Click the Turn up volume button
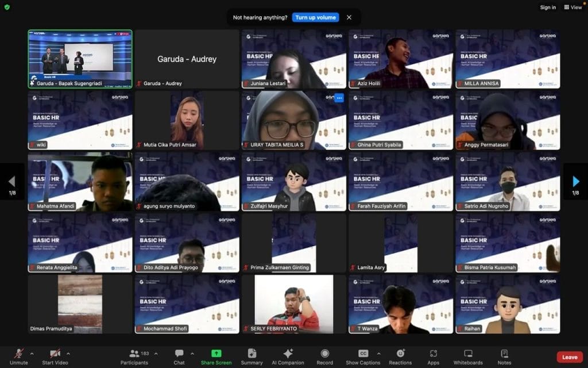 coord(315,17)
